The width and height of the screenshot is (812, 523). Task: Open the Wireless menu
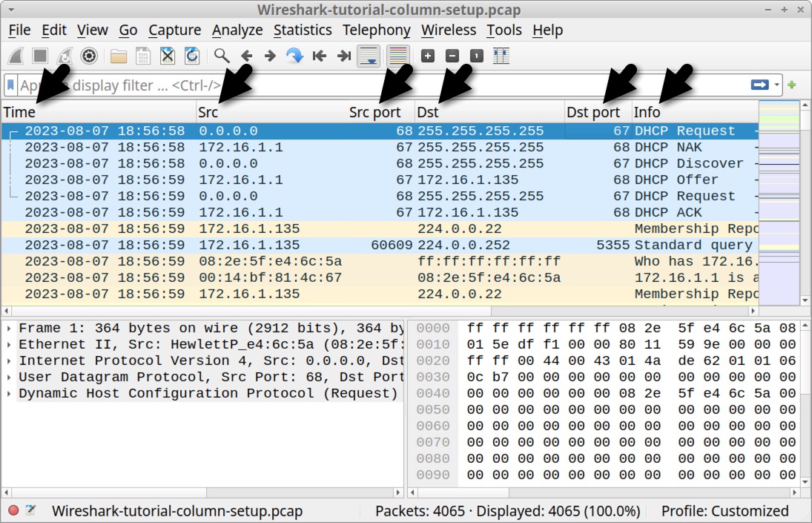pyautogui.click(x=449, y=30)
